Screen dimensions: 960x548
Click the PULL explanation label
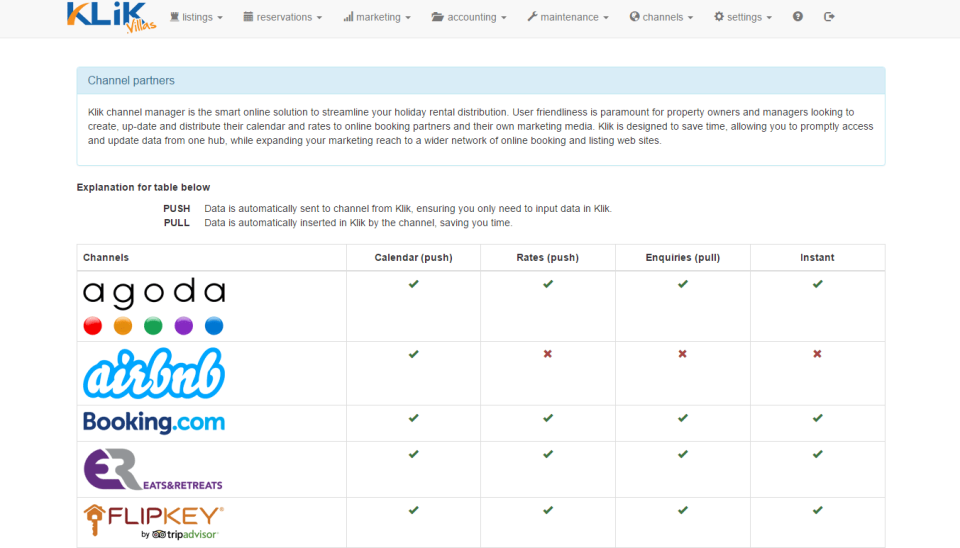tap(176, 222)
